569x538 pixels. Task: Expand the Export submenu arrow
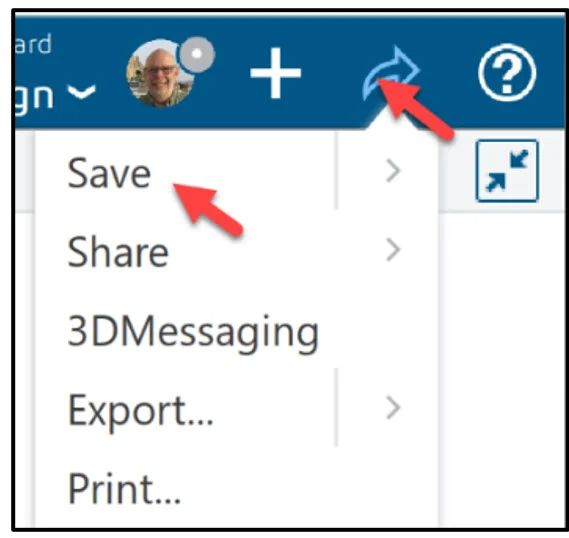pos(393,408)
